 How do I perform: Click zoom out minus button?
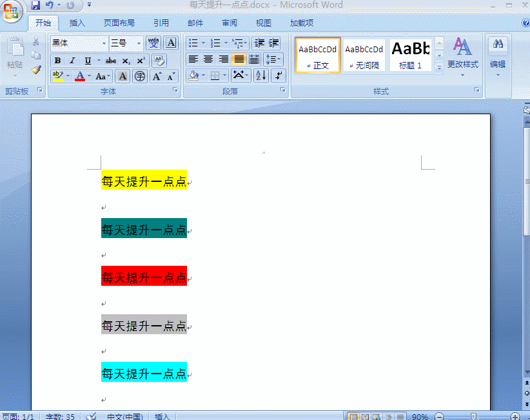click(x=439, y=417)
